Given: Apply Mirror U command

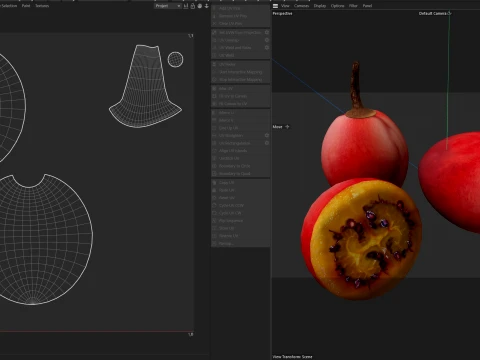Looking at the screenshot, I should click(241, 113).
